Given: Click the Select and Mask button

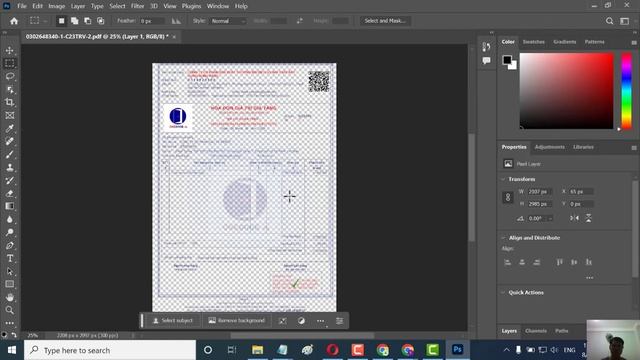Looking at the screenshot, I should coord(385,21).
